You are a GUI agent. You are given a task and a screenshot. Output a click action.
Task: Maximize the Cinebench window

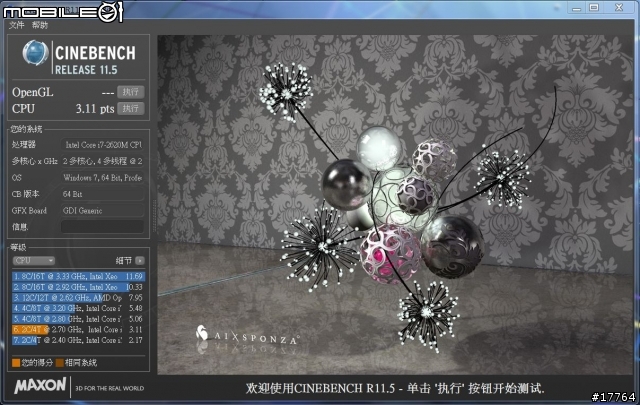(594, 8)
